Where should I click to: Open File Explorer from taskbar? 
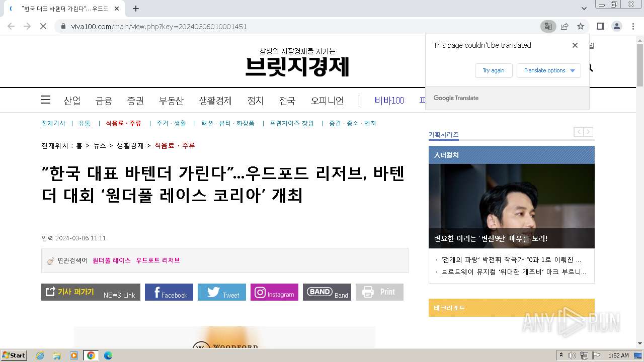pyautogui.click(x=57, y=355)
